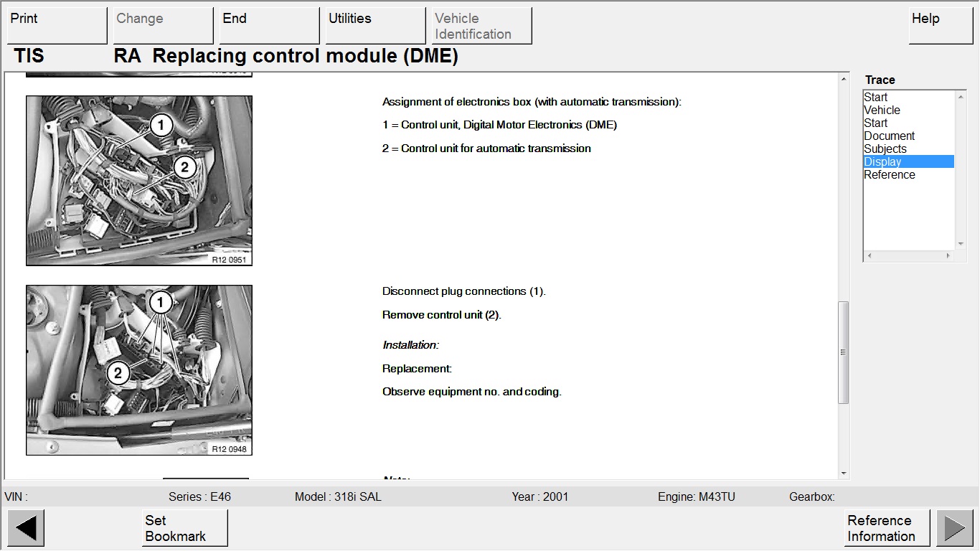980x551 pixels.
Task: Go forward with the right arrow icon
Action: [955, 528]
